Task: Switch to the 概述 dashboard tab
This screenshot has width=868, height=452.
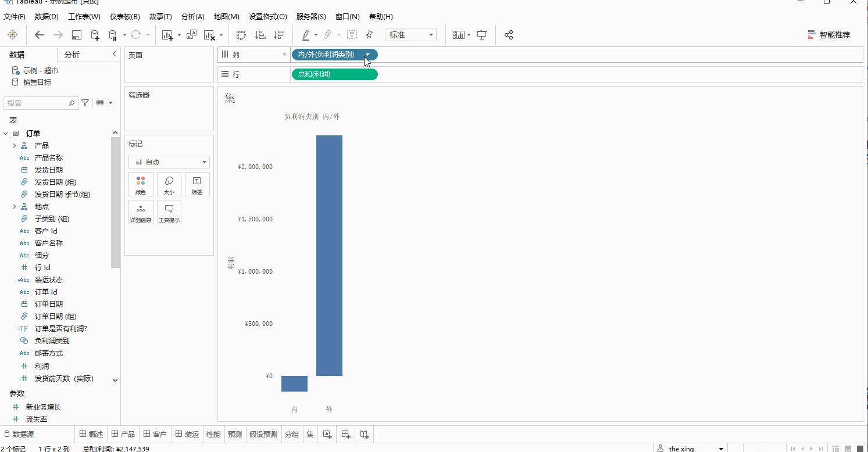Action: [x=91, y=434]
